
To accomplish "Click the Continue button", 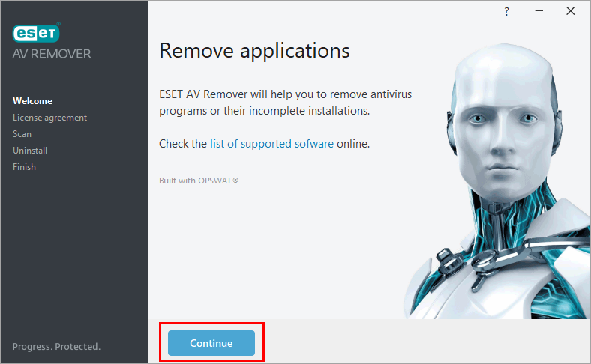I will point(211,343).
